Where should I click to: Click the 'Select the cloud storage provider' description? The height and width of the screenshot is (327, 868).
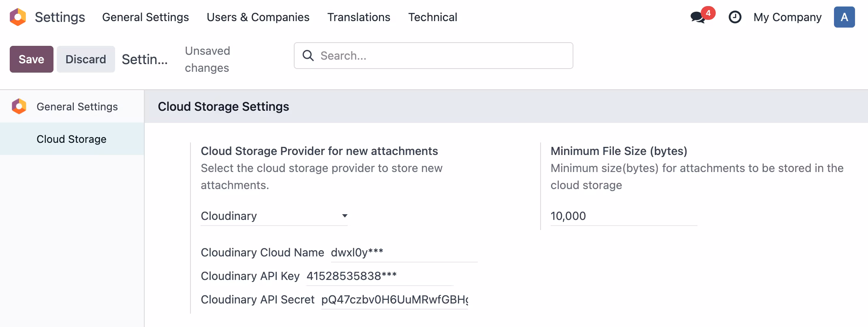[x=322, y=176]
